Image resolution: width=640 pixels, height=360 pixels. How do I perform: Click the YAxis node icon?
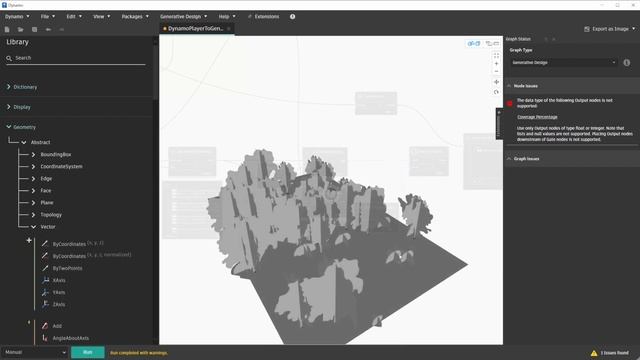pos(45,292)
